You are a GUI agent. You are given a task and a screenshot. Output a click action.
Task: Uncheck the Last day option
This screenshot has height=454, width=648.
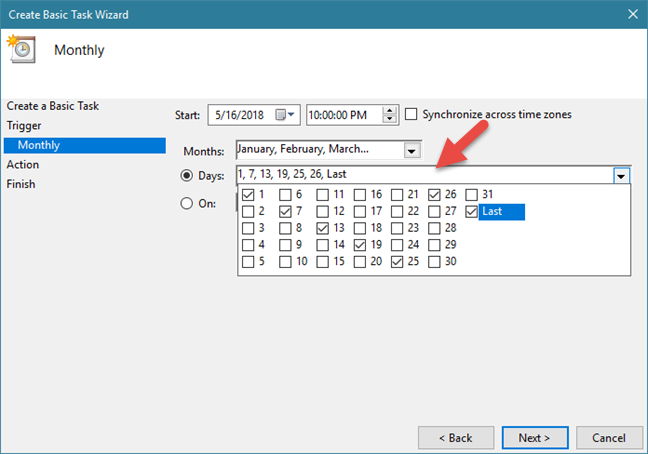click(x=472, y=211)
